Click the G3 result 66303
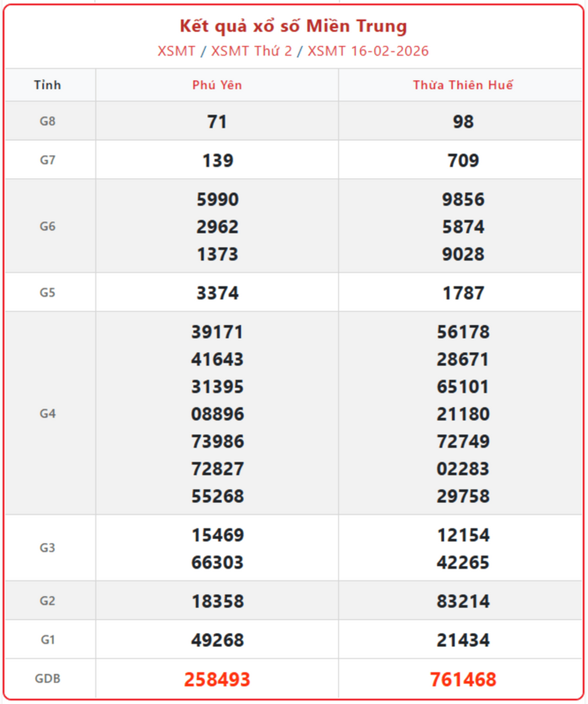 pos(217,563)
